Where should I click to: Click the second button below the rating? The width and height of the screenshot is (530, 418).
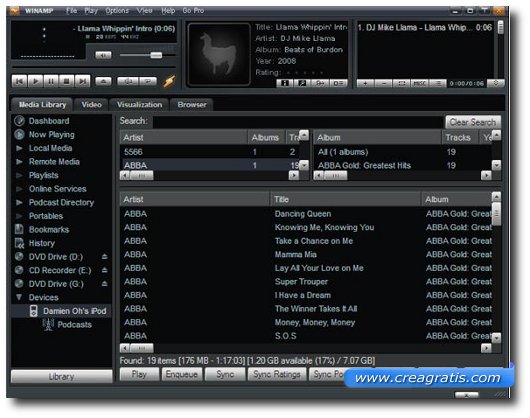[302, 83]
